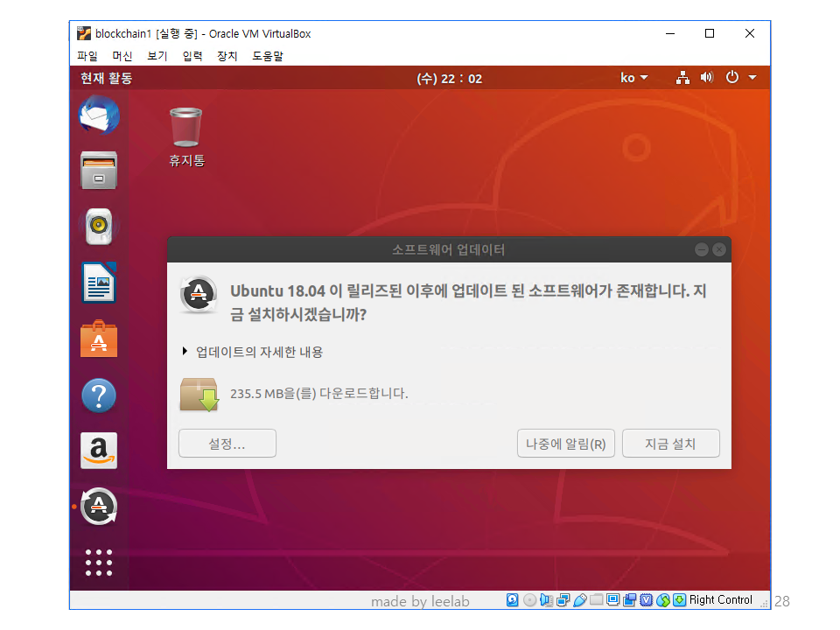Open the 도움말 menu
The height and width of the screenshot is (630, 840).
[268, 56]
